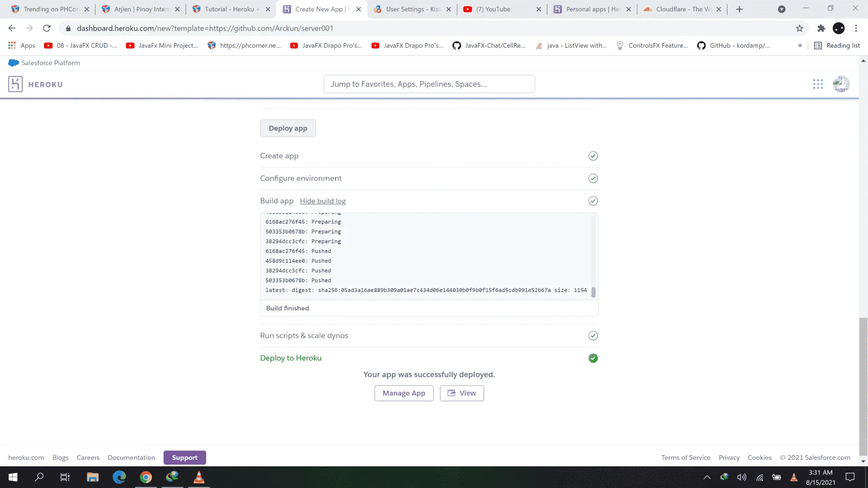Open the JavaFx Mini Project bookmark
The height and width of the screenshot is (488, 868).
tap(162, 46)
